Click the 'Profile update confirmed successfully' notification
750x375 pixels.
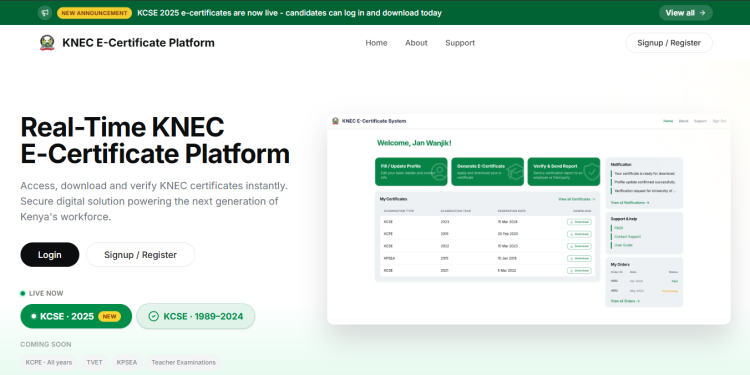(x=644, y=182)
